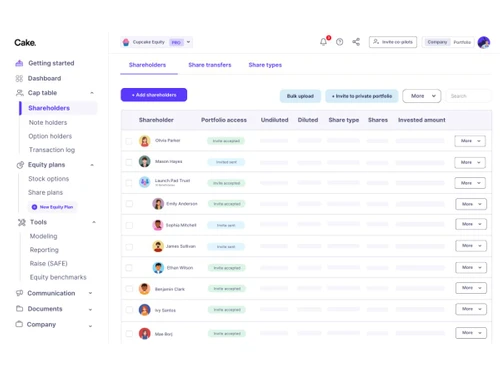The image size is (500, 375).
Task: Open the More menu for Mason Hayes
Action: click(x=470, y=162)
